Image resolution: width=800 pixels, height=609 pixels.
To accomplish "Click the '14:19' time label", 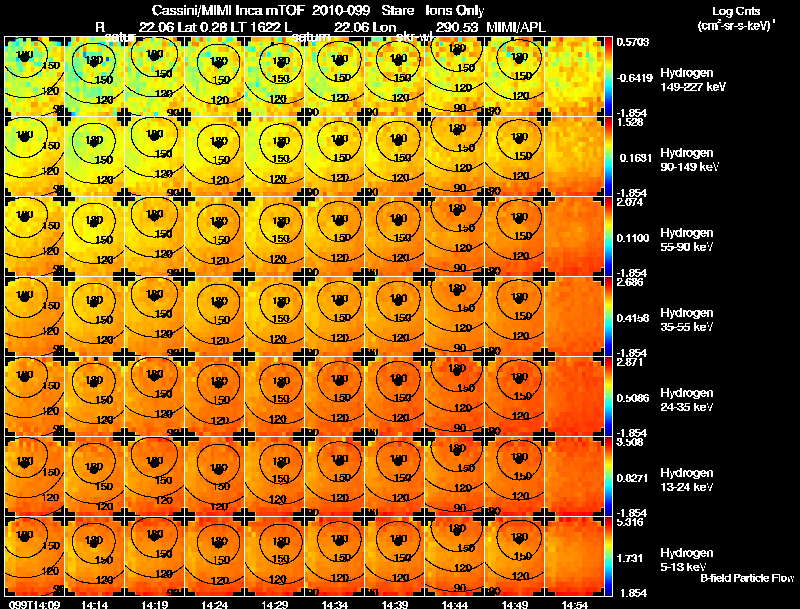I will tap(154, 604).
